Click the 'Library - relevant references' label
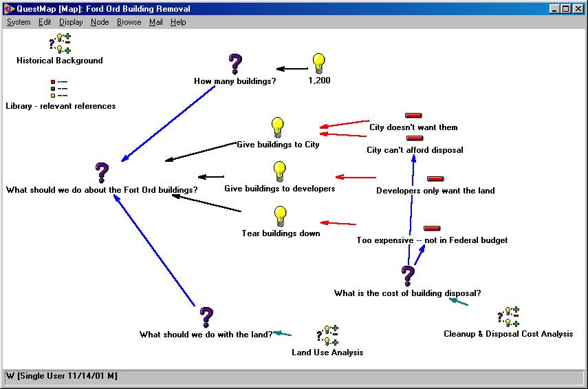Screen dimensions: 588x389 coord(61,106)
